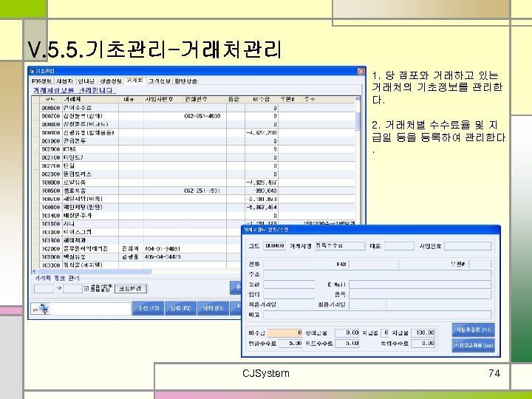This screenshot has height=399, width=532.
Task: Click the horizontal scrollbar thumb under the grid
Action: click(94, 271)
